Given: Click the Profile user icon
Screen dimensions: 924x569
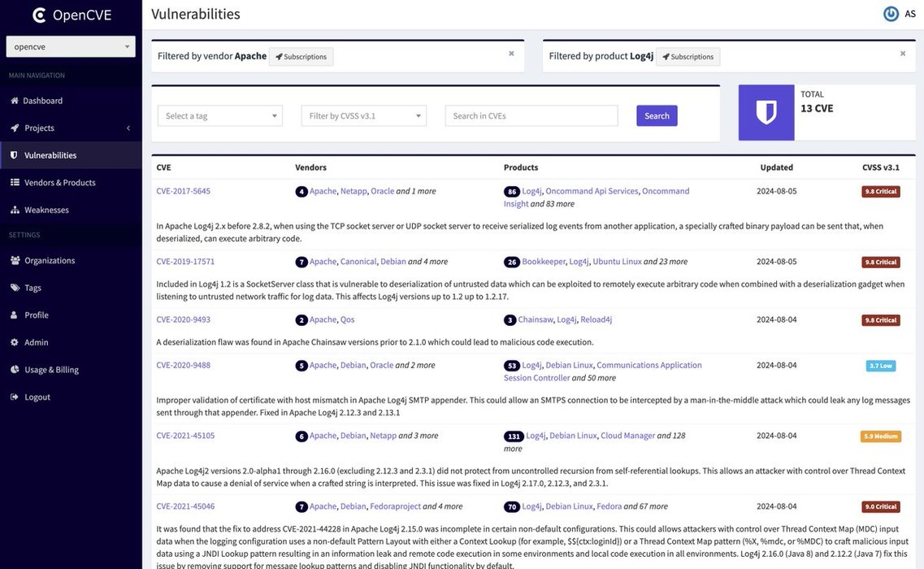Looking at the screenshot, I should [14, 315].
